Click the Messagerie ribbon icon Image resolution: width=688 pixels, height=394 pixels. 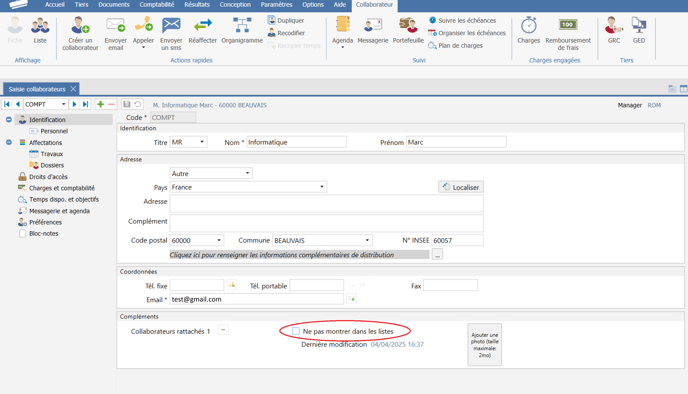[373, 25]
